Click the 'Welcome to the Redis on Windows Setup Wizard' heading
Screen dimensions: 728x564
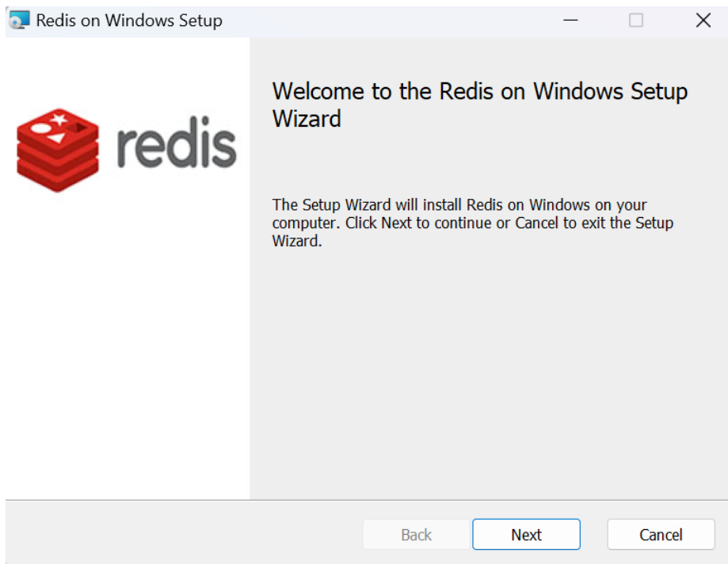point(479,105)
